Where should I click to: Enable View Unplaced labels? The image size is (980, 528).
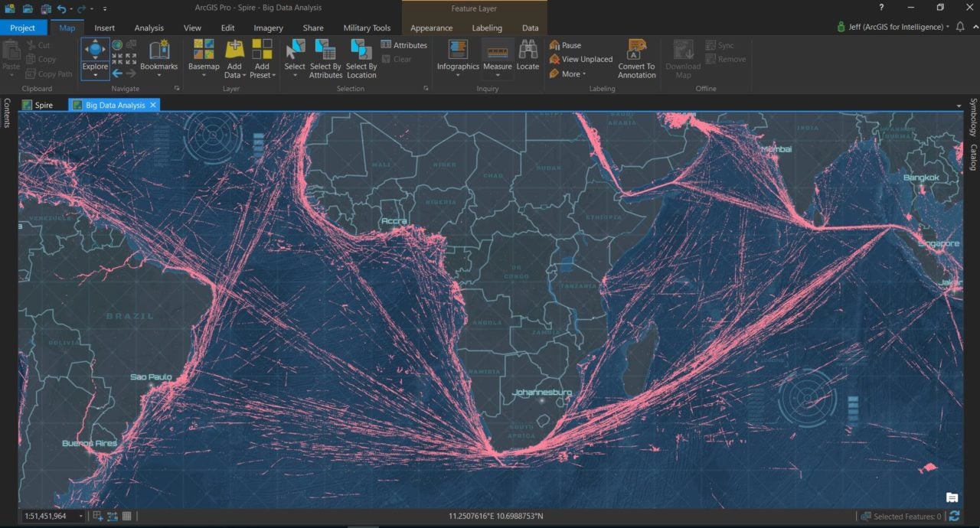pyautogui.click(x=580, y=59)
